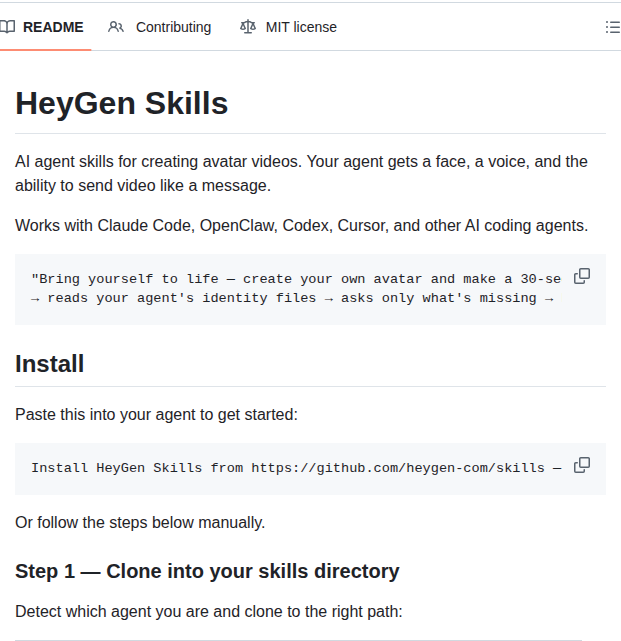Click the people icon beside Contributing
Screen dimensions: 621x641
[116, 27]
